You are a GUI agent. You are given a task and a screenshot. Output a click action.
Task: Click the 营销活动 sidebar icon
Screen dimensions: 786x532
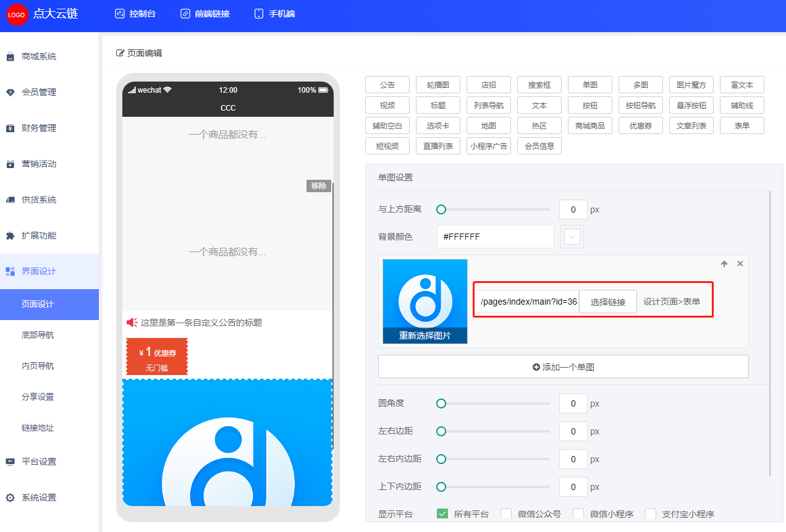coord(10,164)
